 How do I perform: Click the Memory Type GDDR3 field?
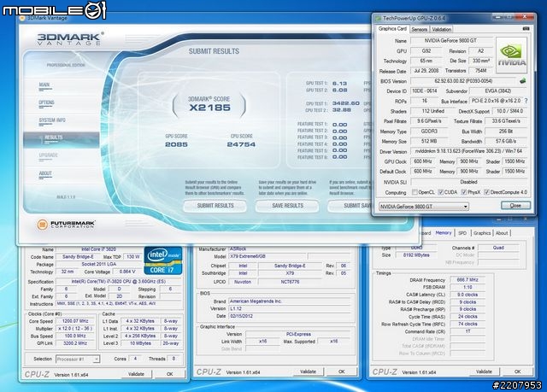coord(429,132)
